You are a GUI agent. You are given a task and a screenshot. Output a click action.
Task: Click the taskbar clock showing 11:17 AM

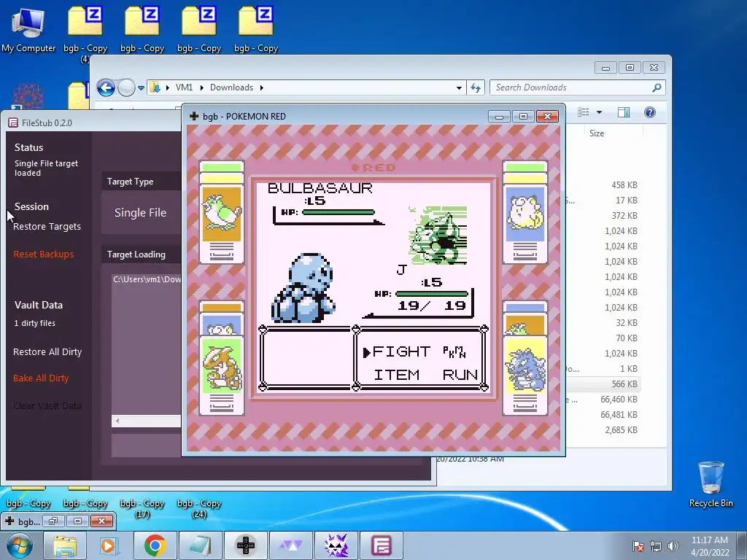pyautogui.click(x=710, y=546)
